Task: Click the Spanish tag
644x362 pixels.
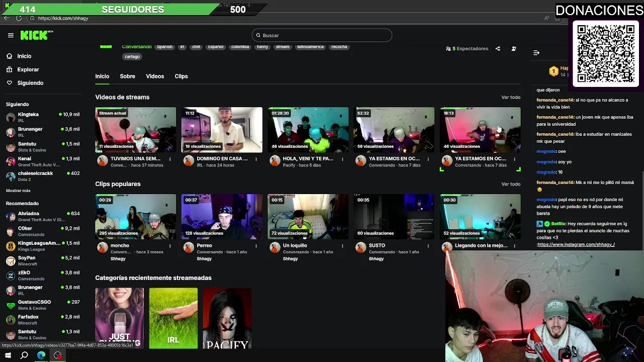Action: 165,47
